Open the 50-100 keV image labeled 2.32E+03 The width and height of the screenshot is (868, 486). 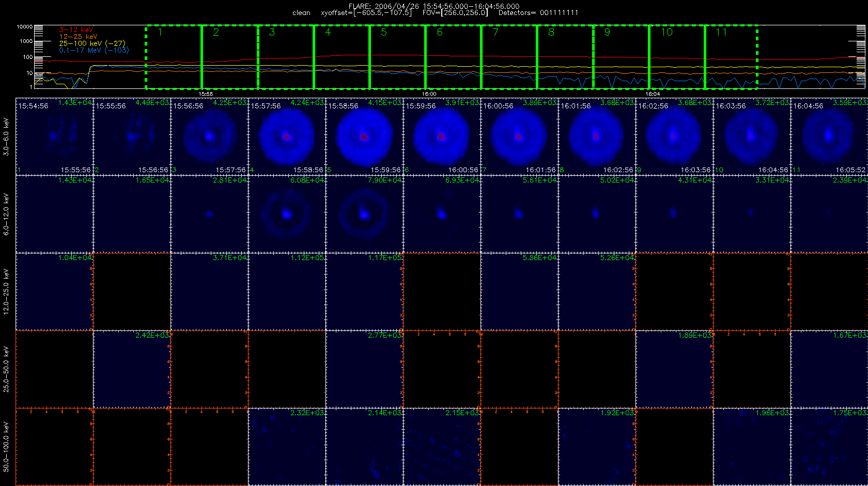click(287, 447)
